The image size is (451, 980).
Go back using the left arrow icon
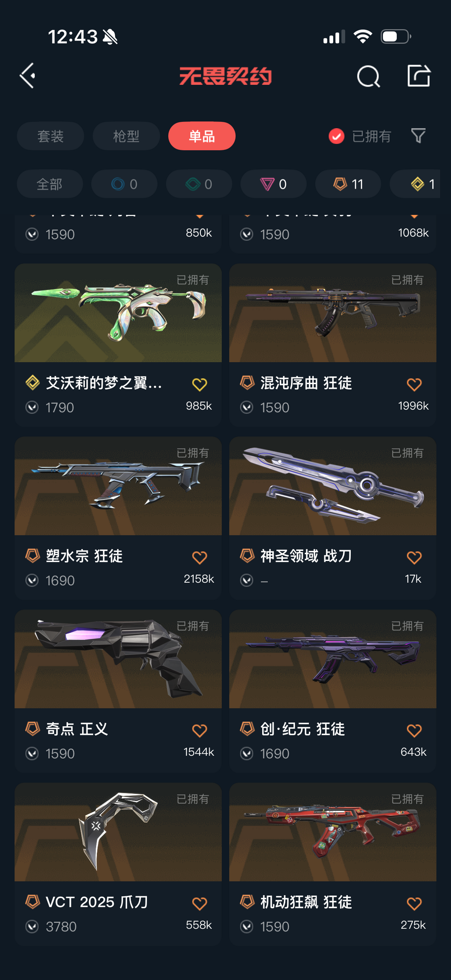(x=28, y=76)
